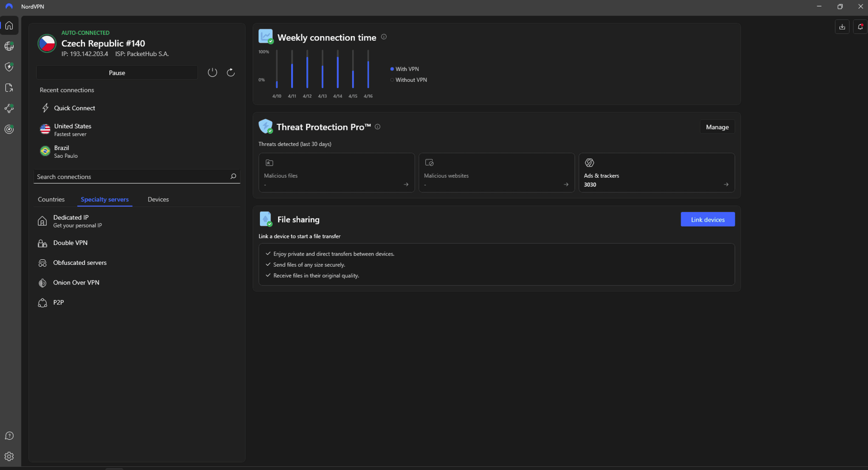Expand Malicious websites details arrow
This screenshot has height=470, width=868.
tap(566, 185)
